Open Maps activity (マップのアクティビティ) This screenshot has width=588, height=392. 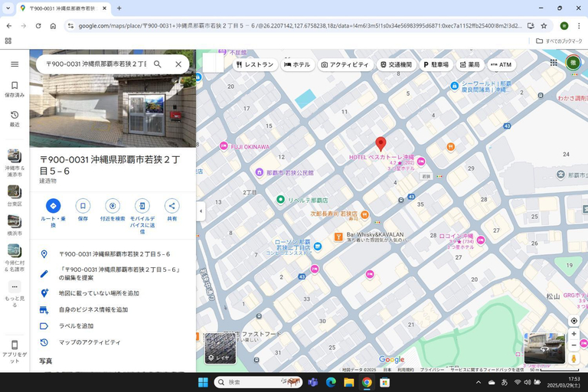113,342
